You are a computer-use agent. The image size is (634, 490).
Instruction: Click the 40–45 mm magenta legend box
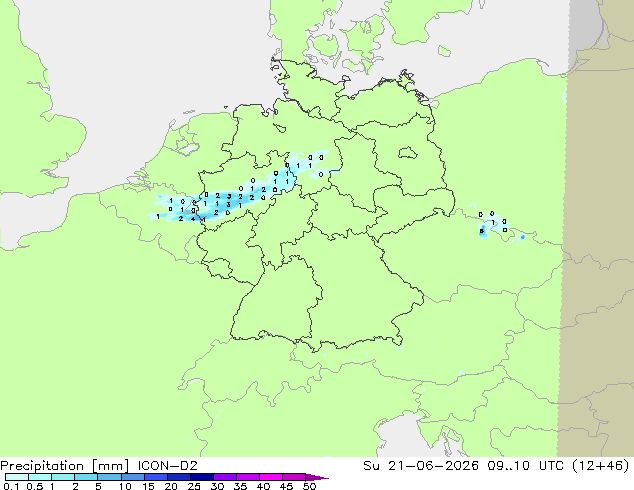click(x=270, y=477)
